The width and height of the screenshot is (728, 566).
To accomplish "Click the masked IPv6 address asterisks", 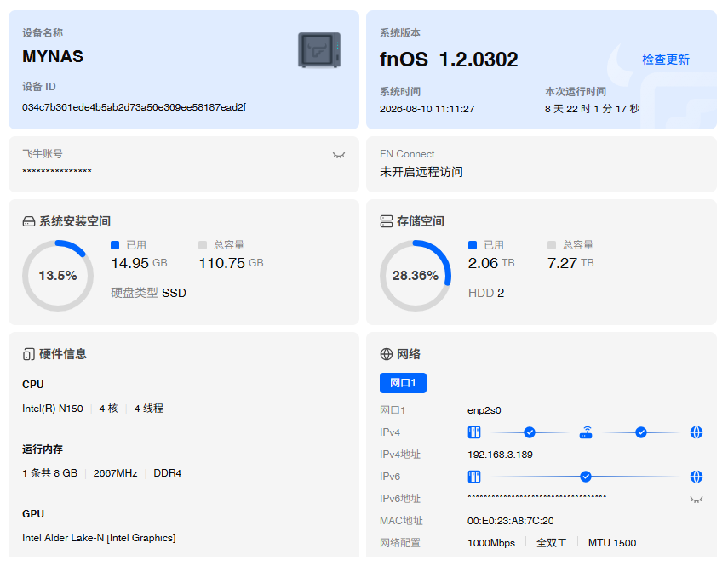I will 536,497.
